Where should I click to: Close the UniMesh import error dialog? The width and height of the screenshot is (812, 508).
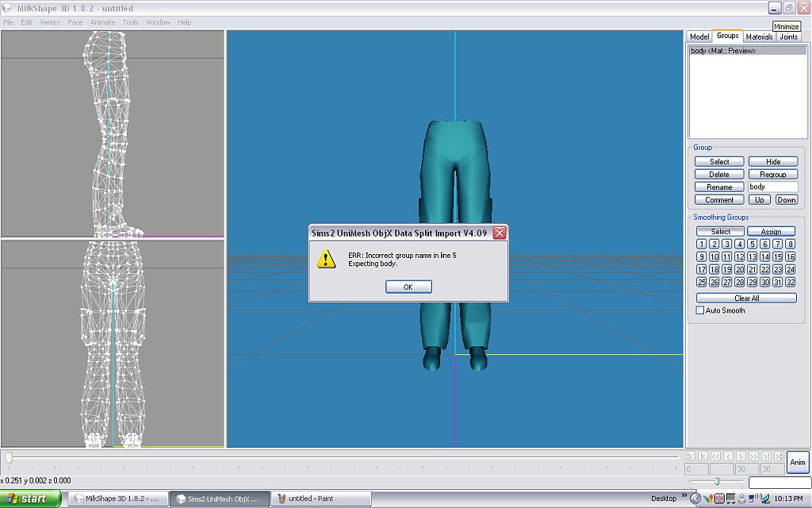tap(499, 233)
